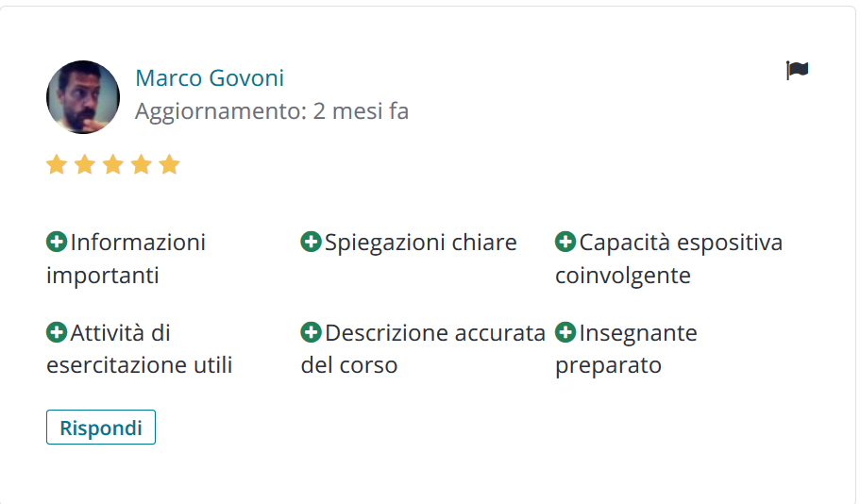
Task: Click the second yellow rating star
Action: (x=85, y=164)
